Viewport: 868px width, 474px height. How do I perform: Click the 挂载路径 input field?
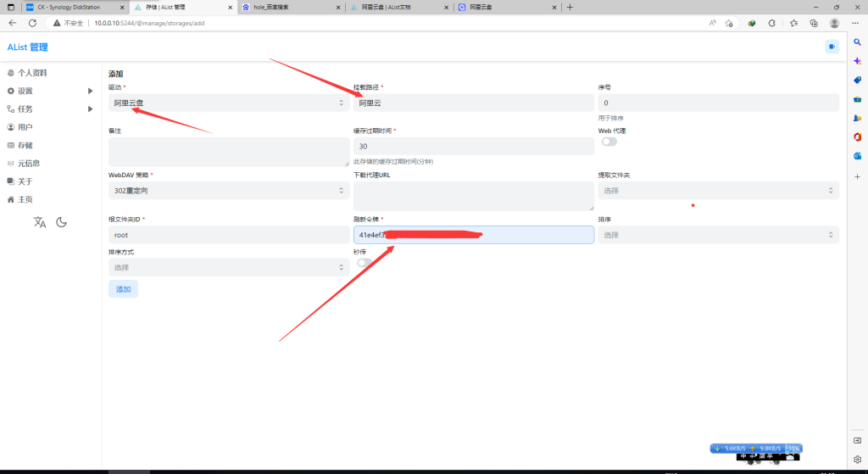(474, 103)
